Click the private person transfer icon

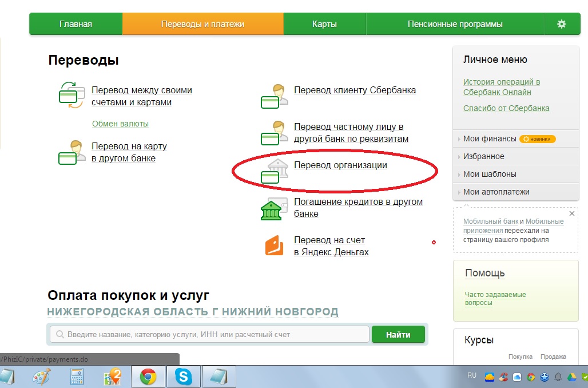click(x=274, y=133)
